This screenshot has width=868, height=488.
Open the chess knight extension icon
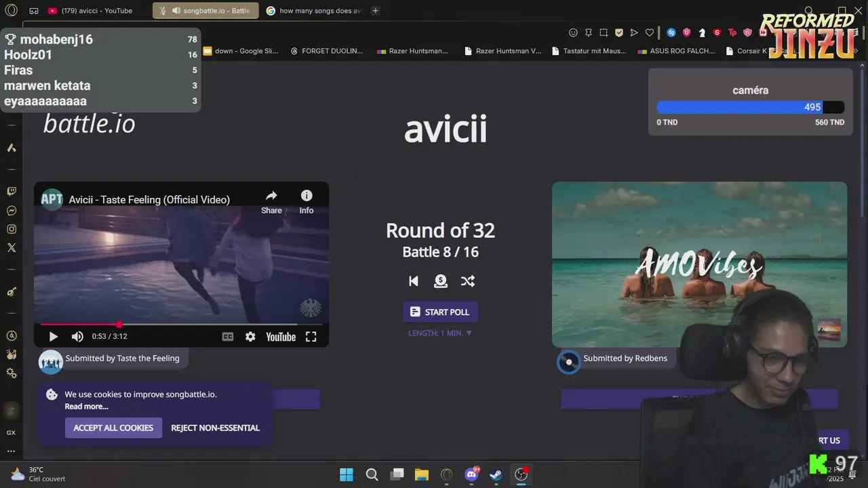click(x=702, y=33)
